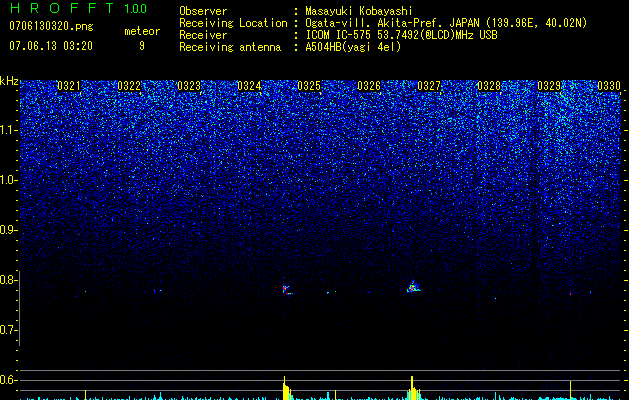Click the Ogata-vill. Akita-Pref. JAPAN location text
The image size is (629, 400).
click(446, 23)
